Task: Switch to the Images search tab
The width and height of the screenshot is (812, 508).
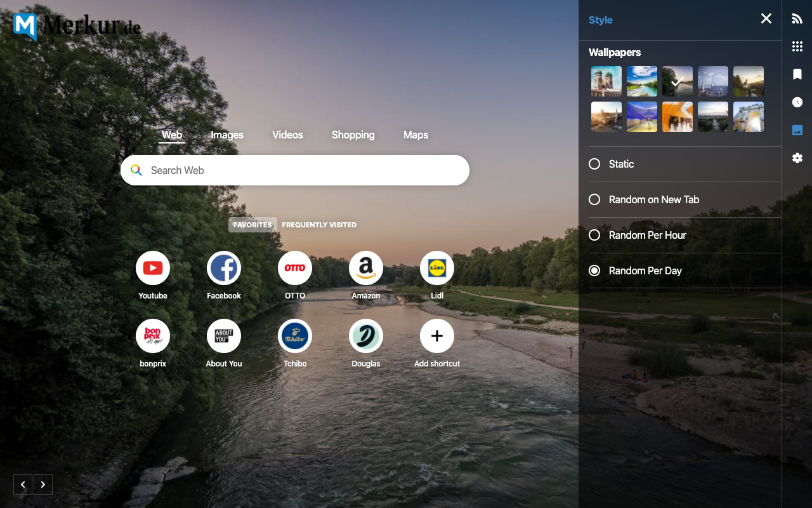Action: coord(227,135)
